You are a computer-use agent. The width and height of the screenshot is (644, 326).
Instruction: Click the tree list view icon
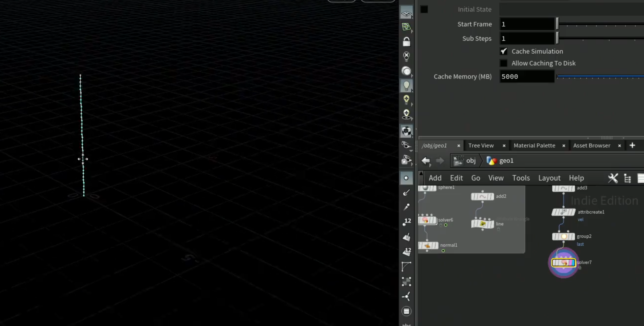(x=627, y=178)
